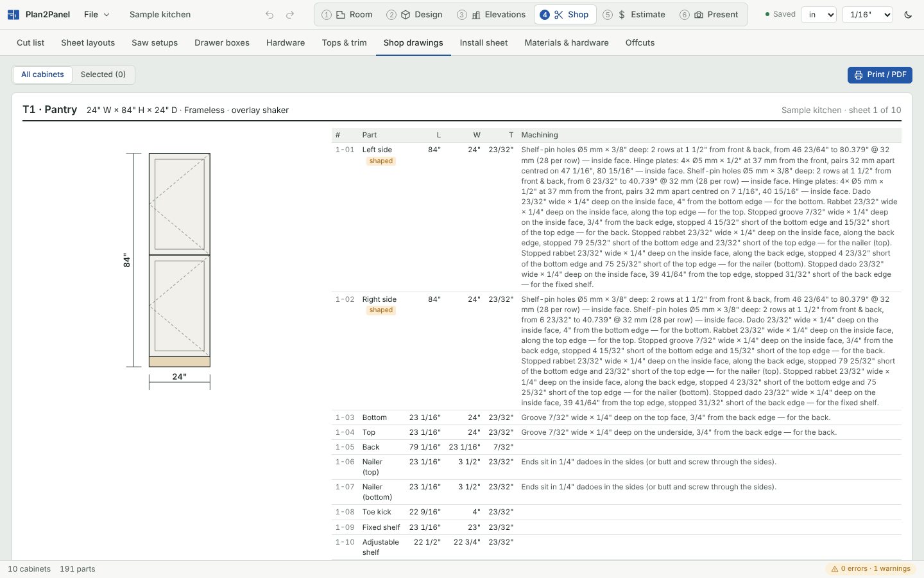Image resolution: width=924 pixels, height=578 pixels.
Task: Switch to Selected (0) filter
Action: [103, 74]
